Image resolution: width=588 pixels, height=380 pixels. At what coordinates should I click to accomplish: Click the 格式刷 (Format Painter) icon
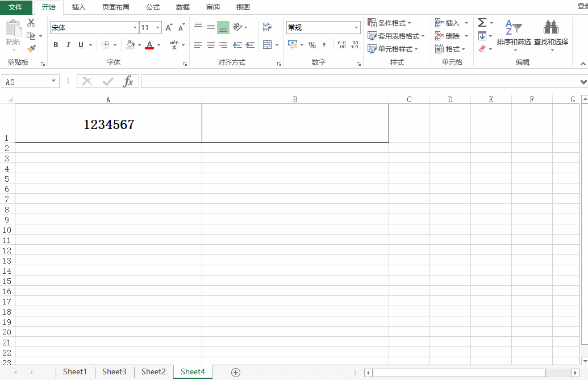[31, 49]
